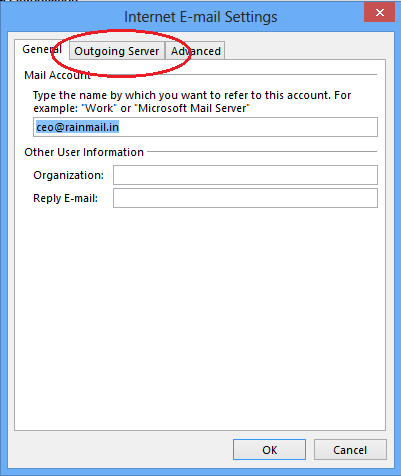Screen dimensions: 401x476
Task: Dismiss dialog using the Cancel button
Action: [350, 450]
